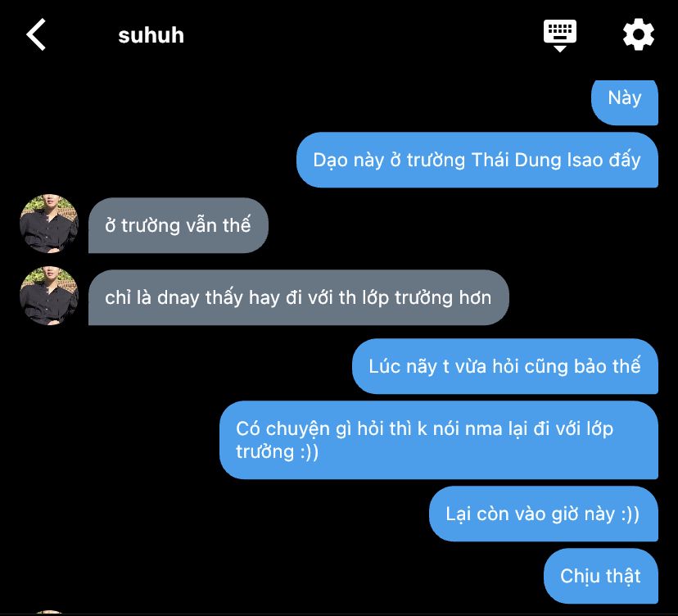
Task: Tap the 'Chịu thật' message bubble
Action: pos(600,576)
